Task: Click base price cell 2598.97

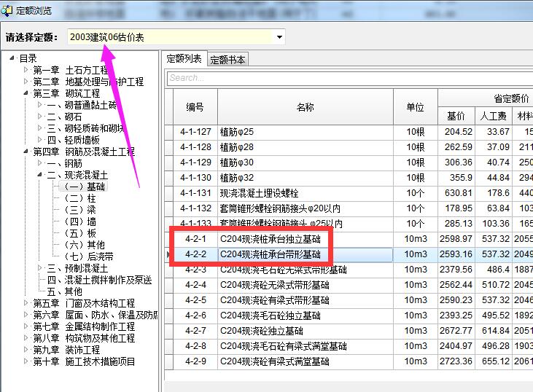Action: [456, 239]
